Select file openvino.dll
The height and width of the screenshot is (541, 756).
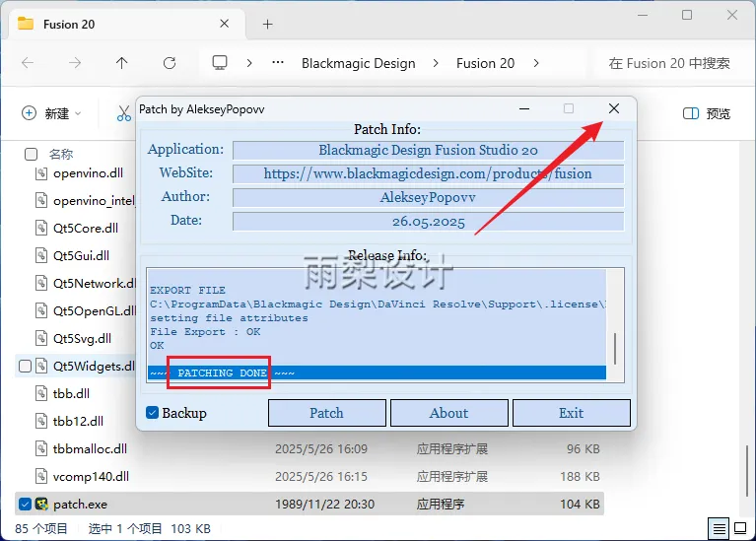(88, 173)
